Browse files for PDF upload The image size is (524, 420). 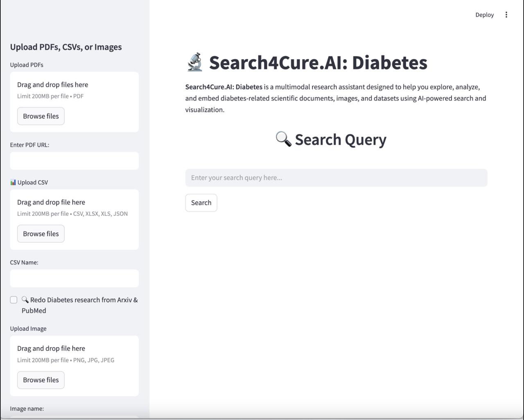41,116
